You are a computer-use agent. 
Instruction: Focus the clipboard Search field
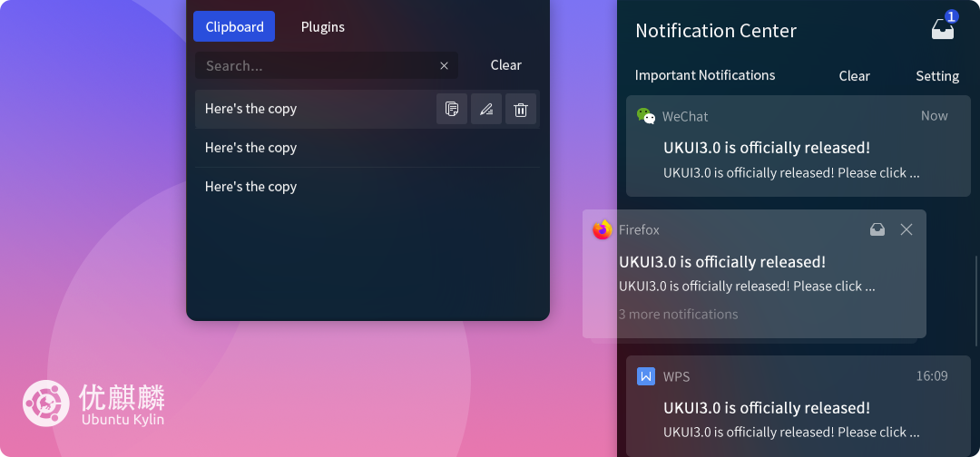327,65
